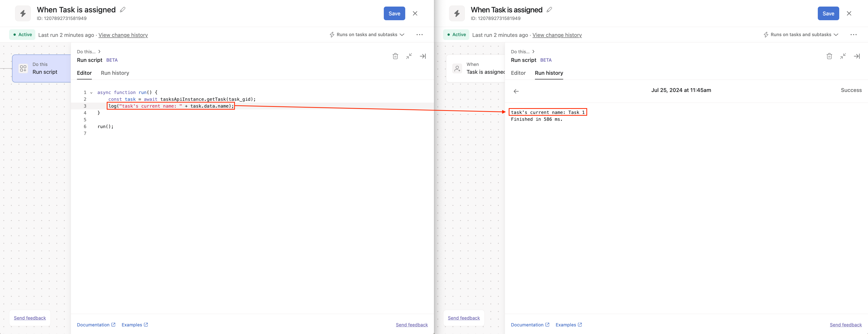Click the Run script action card icon
The image size is (868, 334).
23,68
